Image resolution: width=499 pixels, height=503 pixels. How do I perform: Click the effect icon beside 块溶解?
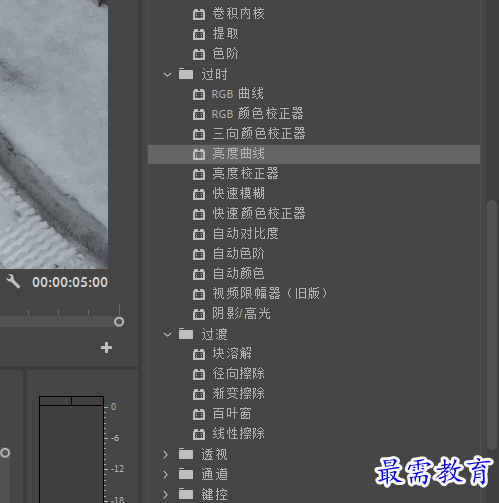click(x=199, y=354)
